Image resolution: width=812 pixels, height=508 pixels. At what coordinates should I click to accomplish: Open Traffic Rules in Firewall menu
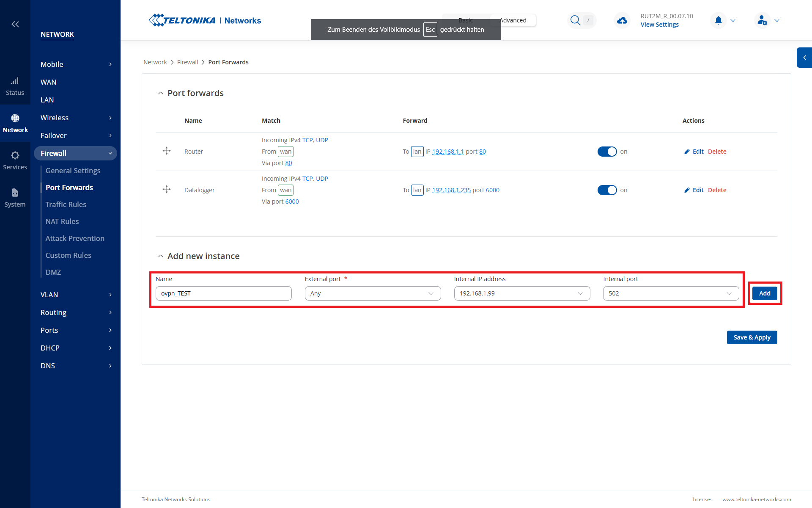(x=66, y=204)
